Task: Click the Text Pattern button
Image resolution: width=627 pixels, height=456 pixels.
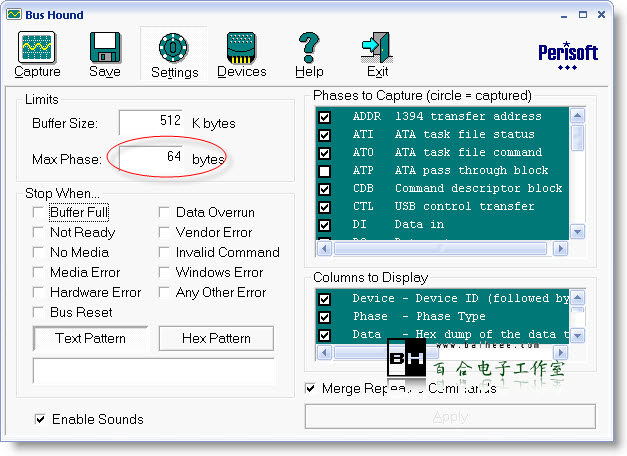Action: coord(90,338)
